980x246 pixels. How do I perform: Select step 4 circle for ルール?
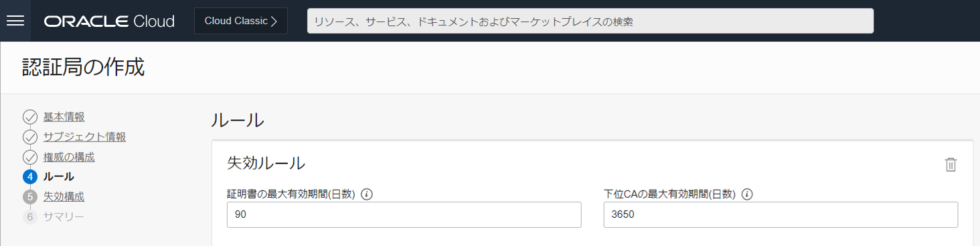(x=29, y=177)
